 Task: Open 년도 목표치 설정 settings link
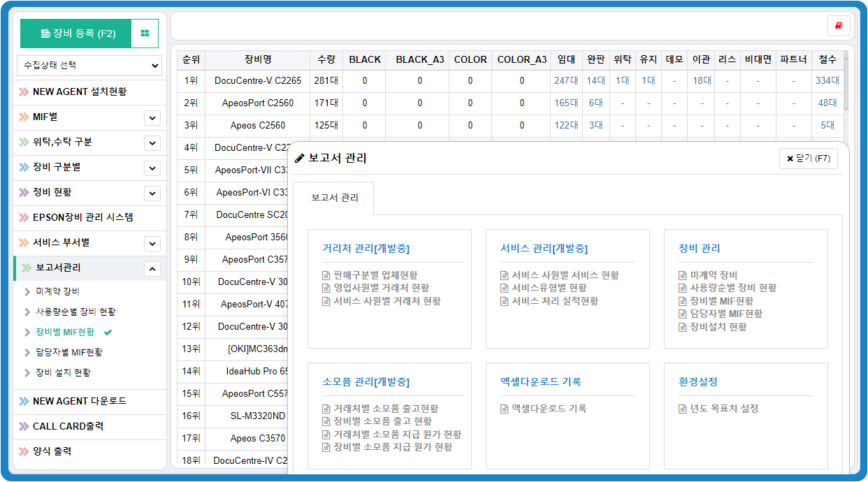(724, 409)
